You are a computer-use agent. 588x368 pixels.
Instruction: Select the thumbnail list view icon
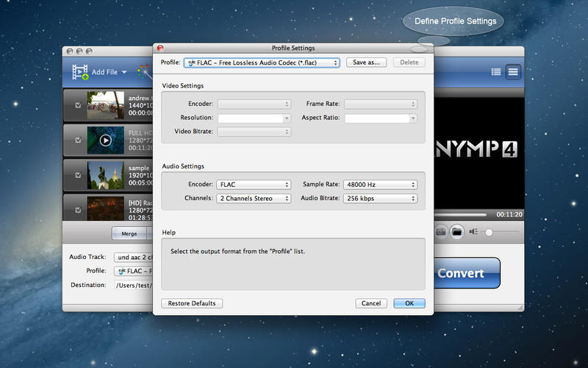pos(513,72)
